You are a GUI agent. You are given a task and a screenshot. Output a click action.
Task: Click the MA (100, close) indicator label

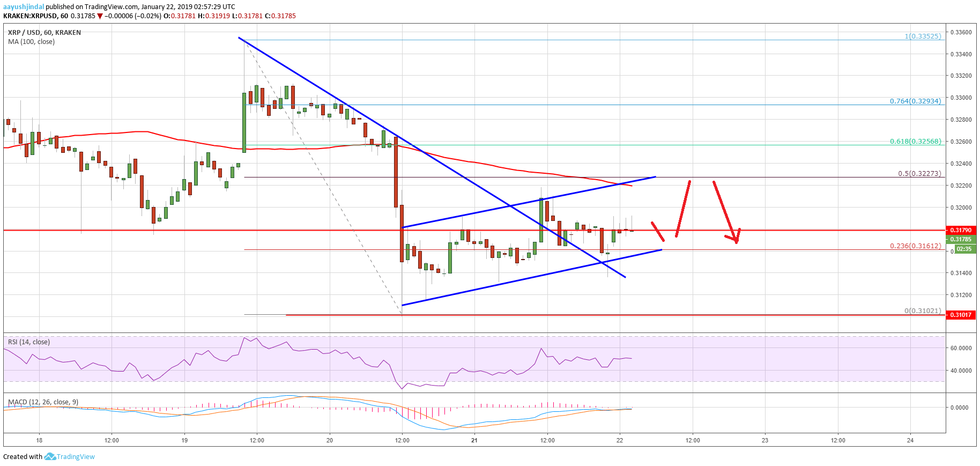[31, 42]
